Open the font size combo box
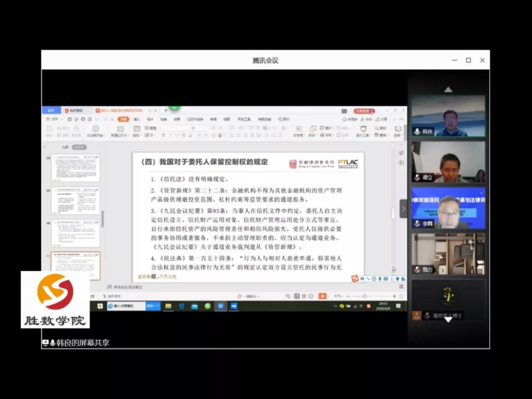This screenshot has width=532, height=399. [200, 128]
